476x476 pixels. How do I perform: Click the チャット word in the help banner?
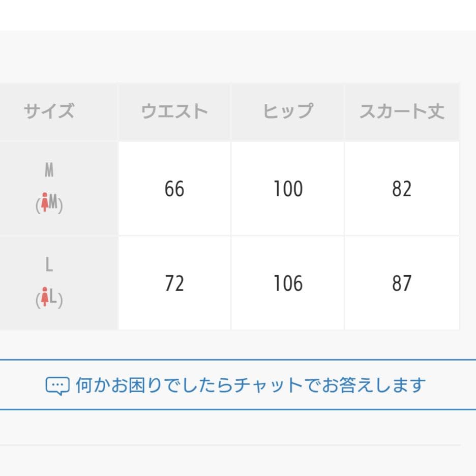(x=268, y=385)
